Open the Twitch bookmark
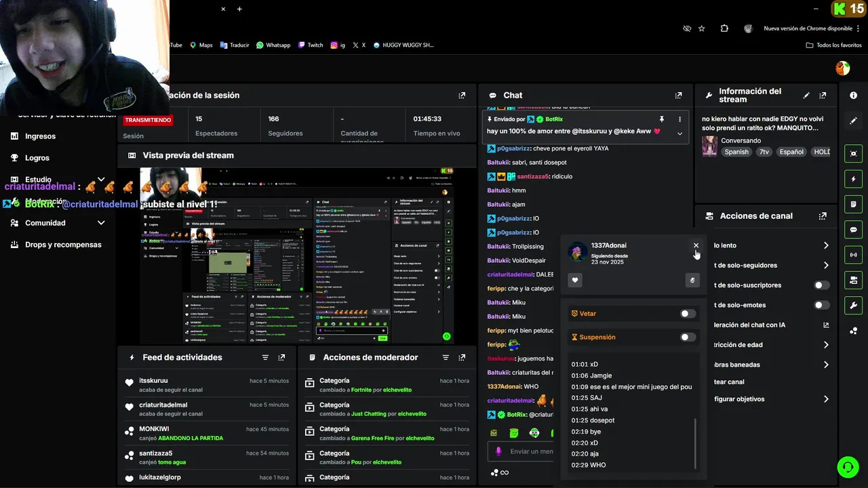Screen dimensions: 868x488 311,45
